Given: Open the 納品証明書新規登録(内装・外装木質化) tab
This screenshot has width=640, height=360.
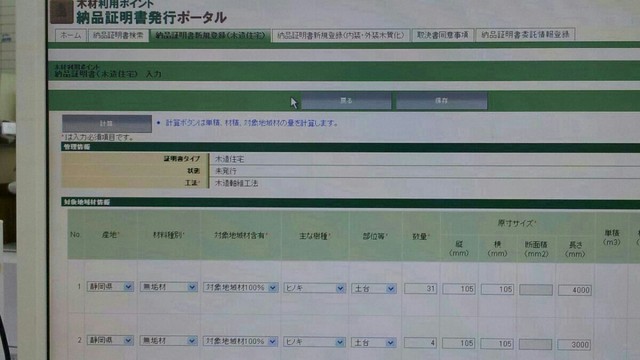Looking at the screenshot, I should click(341, 35).
